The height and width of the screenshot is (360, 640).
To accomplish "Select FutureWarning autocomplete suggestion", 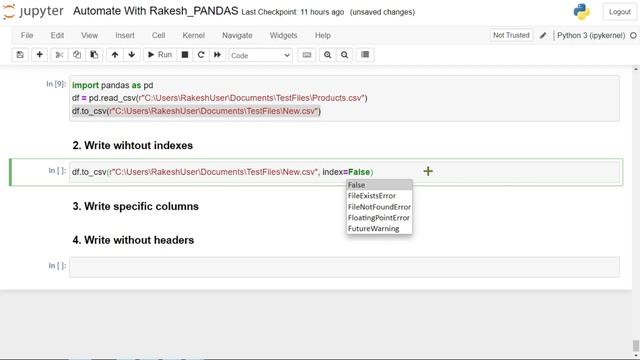I will click(x=379, y=229).
